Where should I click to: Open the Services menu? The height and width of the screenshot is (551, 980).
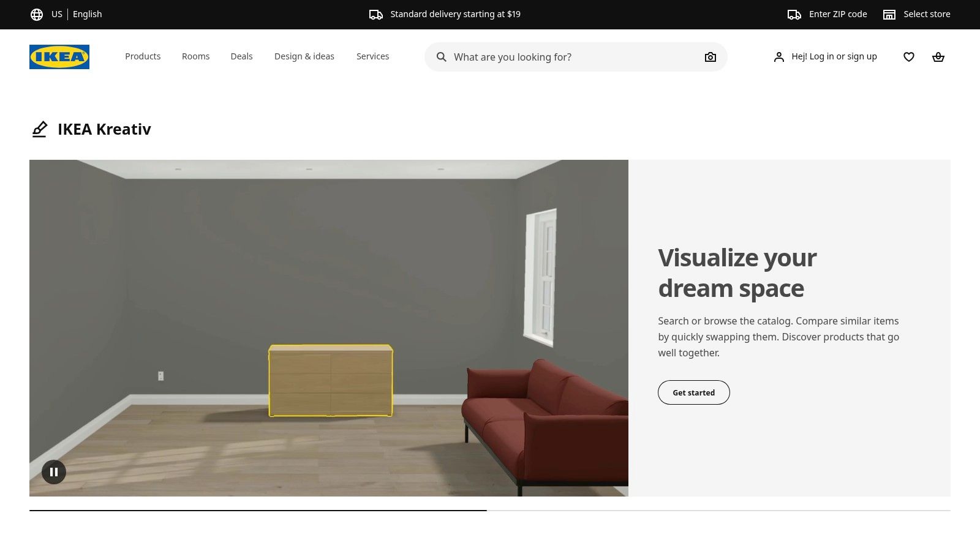(372, 56)
